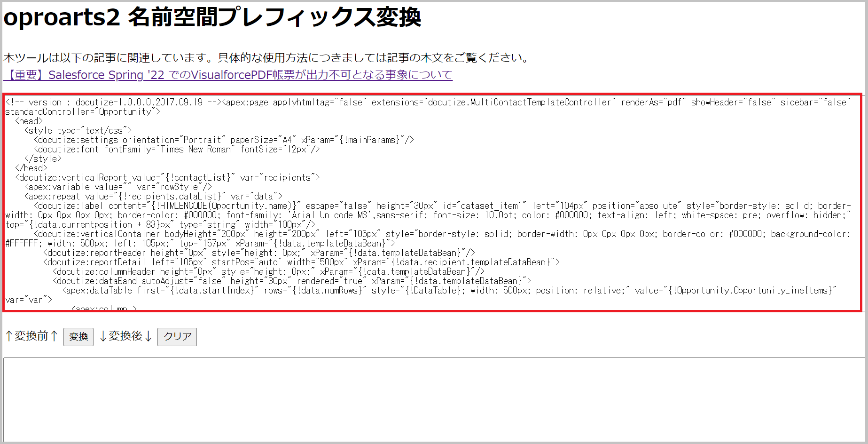Click the docutize:reportHeader line
This screenshot has height=444, width=868.
[259, 253]
